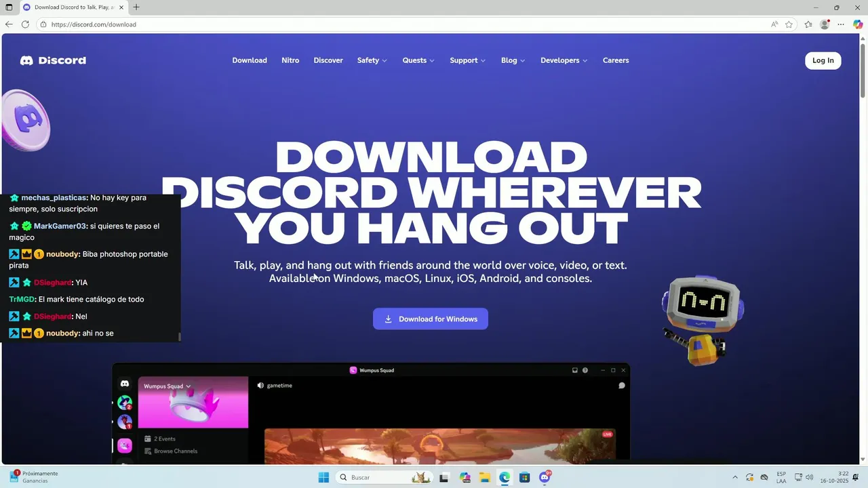Click the floating Discord coin graphic
The height and width of the screenshot is (488, 868).
click(26, 121)
